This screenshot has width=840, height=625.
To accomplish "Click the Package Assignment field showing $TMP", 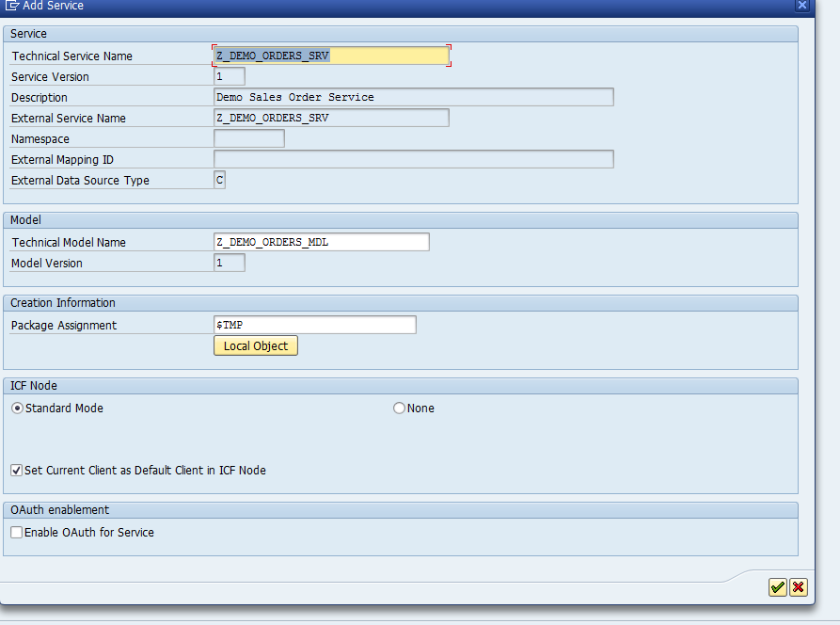I will click(x=314, y=325).
